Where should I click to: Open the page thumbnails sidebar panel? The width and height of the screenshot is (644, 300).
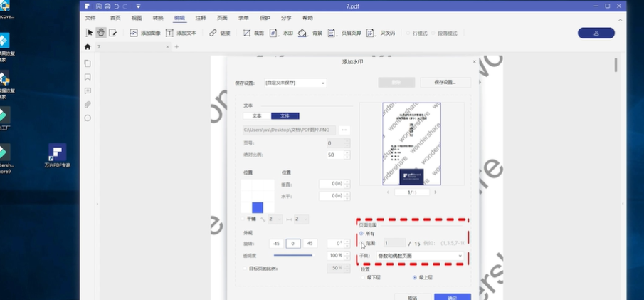[88, 63]
